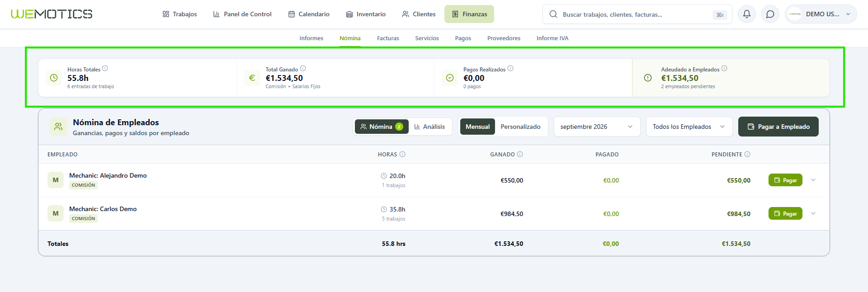Open the Todos los Empleados filter
The width and height of the screenshot is (868, 292).
point(689,127)
